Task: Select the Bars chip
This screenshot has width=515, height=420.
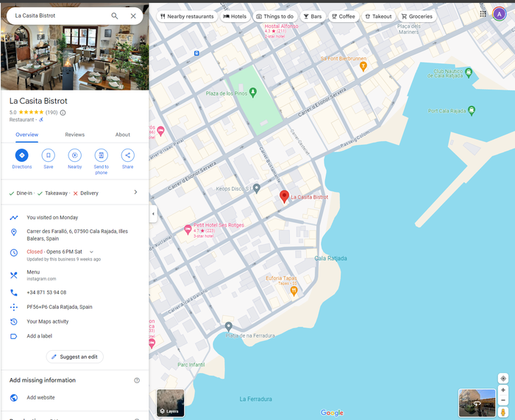Action: (313, 16)
